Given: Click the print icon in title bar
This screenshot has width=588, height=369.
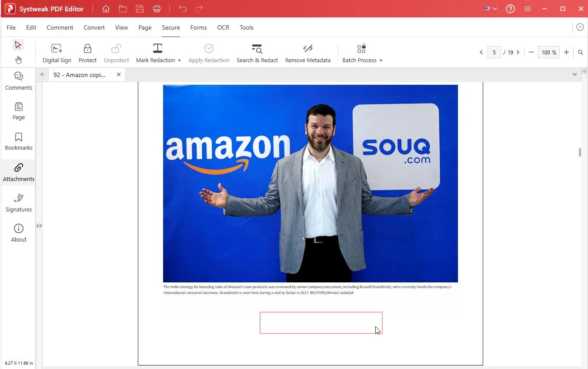Looking at the screenshot, I should coord(157,9).
